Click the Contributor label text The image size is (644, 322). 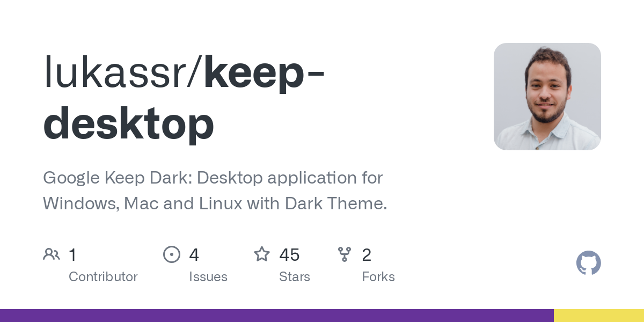point(103,276)
